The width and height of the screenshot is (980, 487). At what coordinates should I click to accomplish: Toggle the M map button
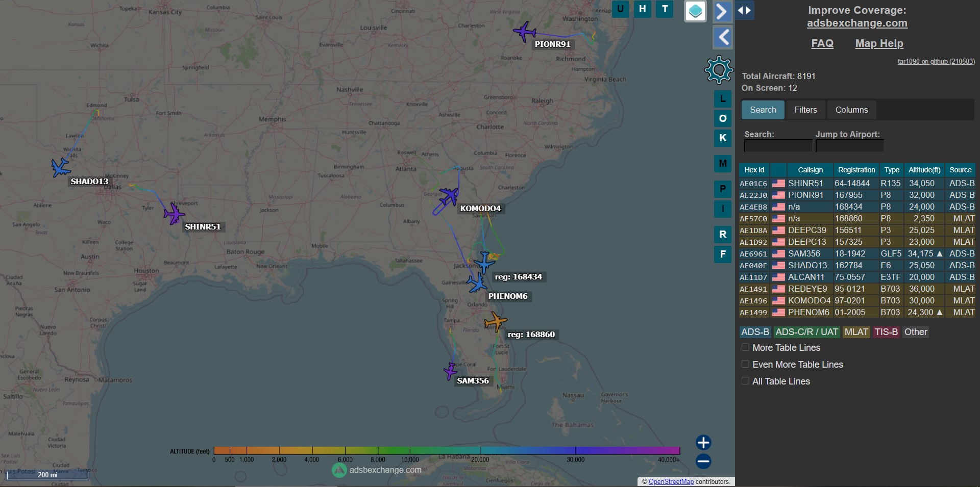pos(723,164)
